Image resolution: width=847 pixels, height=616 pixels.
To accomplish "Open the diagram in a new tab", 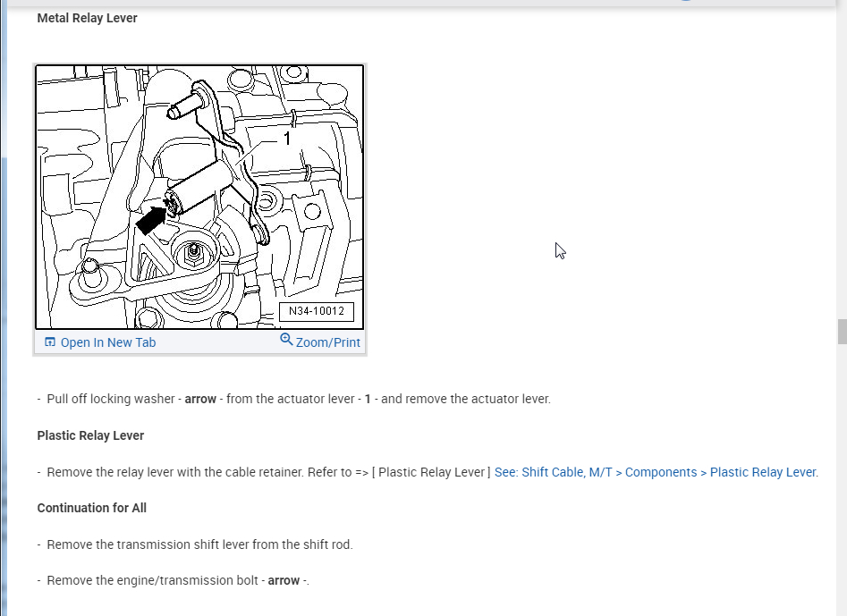I will [107, 342].
